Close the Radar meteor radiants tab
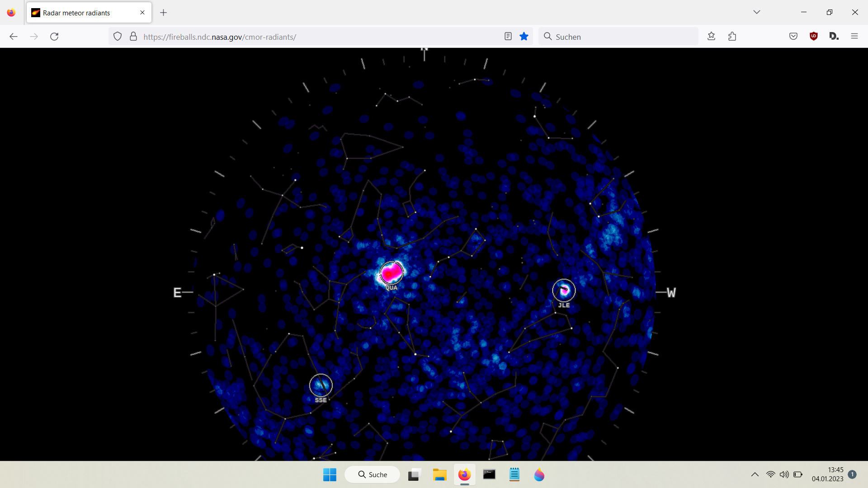The height and width of the screenshot is (488, 868). [x=142, y=13]
